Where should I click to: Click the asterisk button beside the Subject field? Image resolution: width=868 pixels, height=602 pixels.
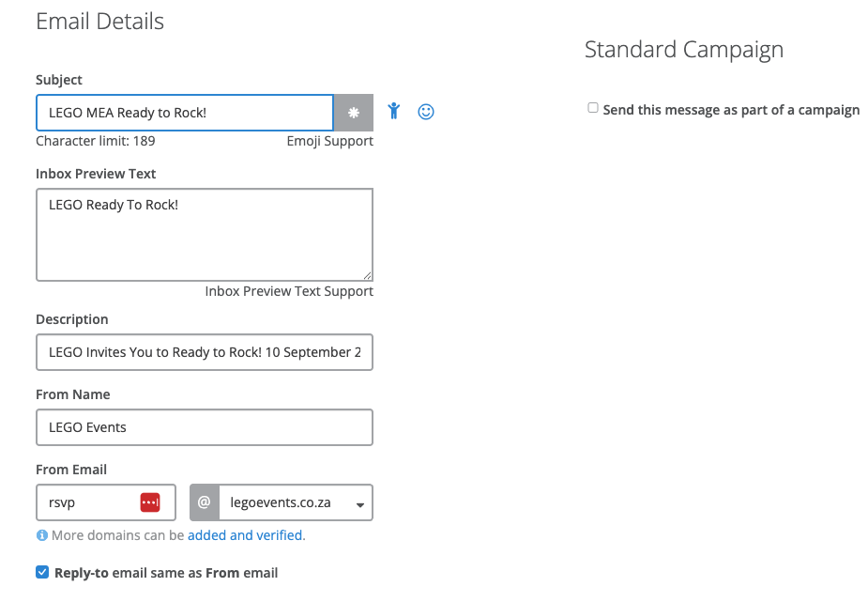point(354,113)
